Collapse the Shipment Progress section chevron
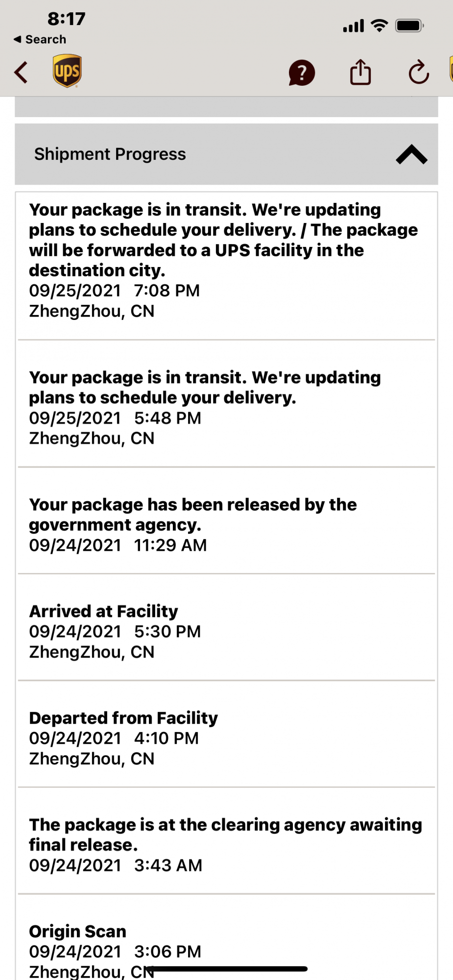The image size is (453, 980). point(411,154)
